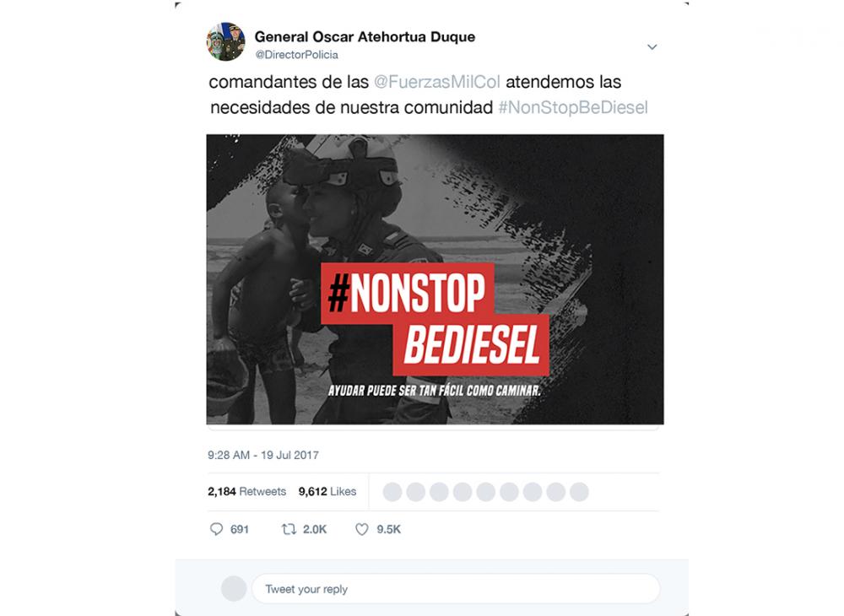Click the General Oscar Atehortua Duque name
844x616 pixels.
click(x=365, y=36)
